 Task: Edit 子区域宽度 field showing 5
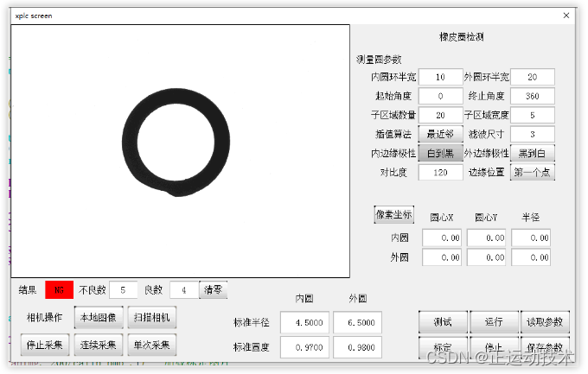pyautogui.click(x=532, y=115)
